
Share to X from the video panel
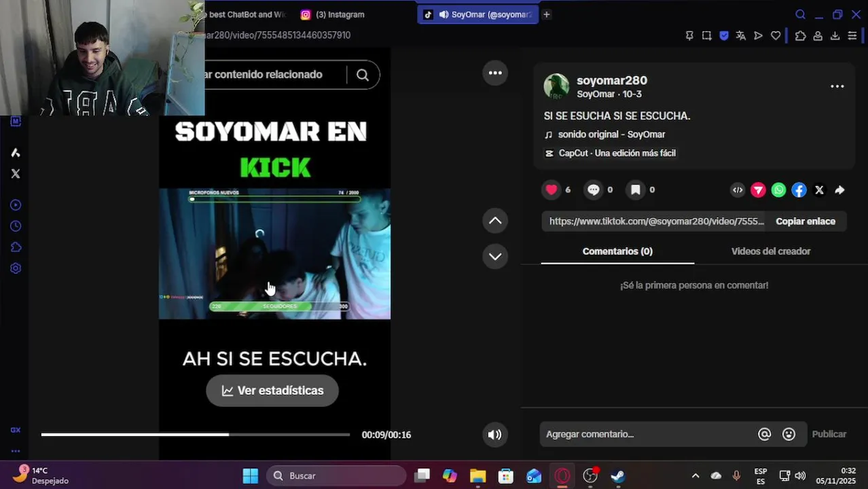pos(819,190)
